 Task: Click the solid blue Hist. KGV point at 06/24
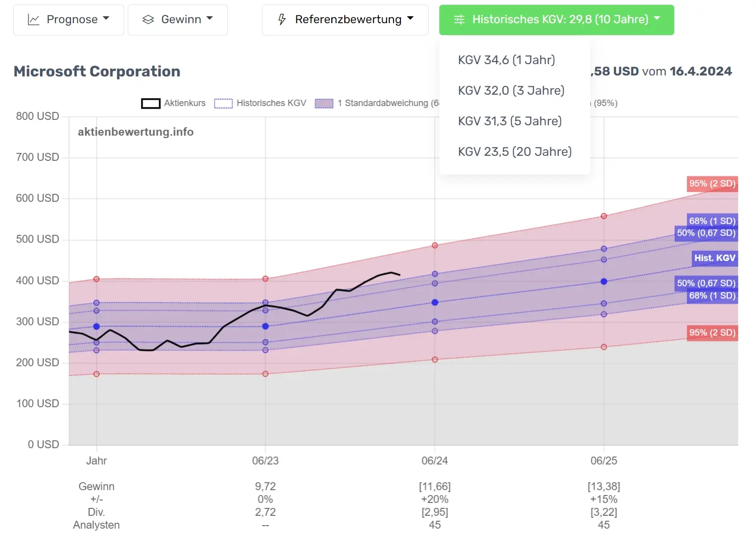click(434, 302)
